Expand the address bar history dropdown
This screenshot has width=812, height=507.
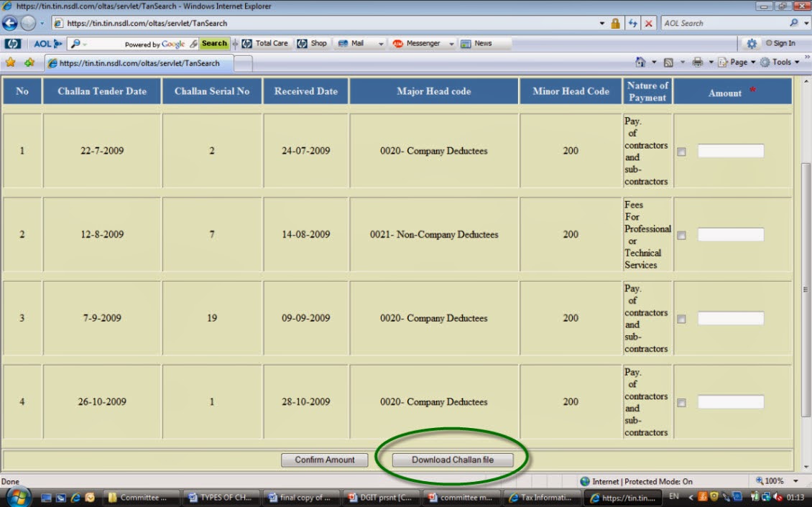601,23
